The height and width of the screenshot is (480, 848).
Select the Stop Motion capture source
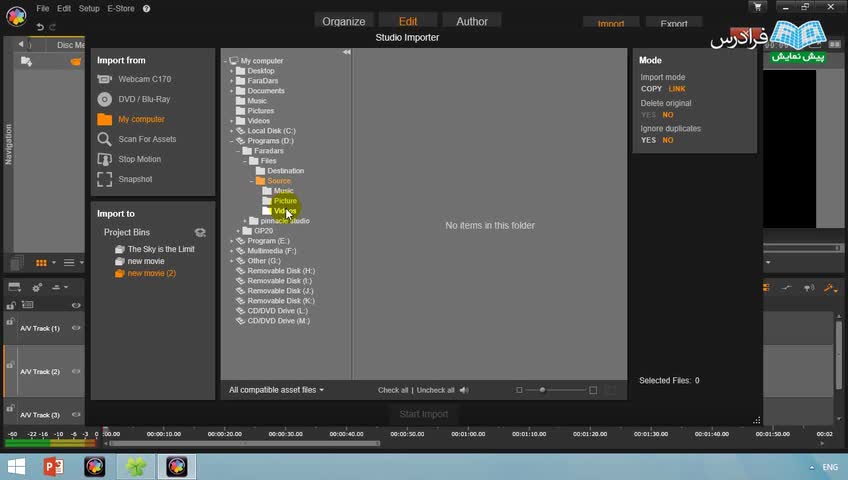[x=129, y=159]
